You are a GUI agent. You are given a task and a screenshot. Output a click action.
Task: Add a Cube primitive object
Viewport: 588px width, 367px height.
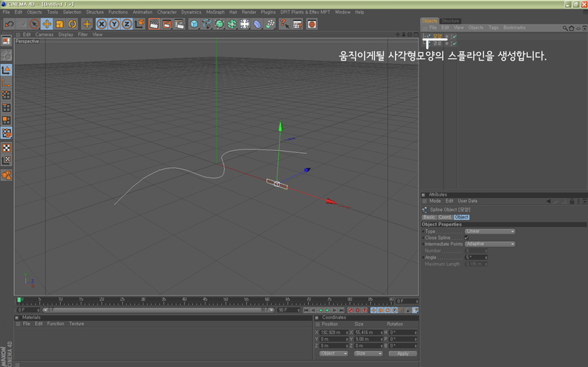click(194, 25)
